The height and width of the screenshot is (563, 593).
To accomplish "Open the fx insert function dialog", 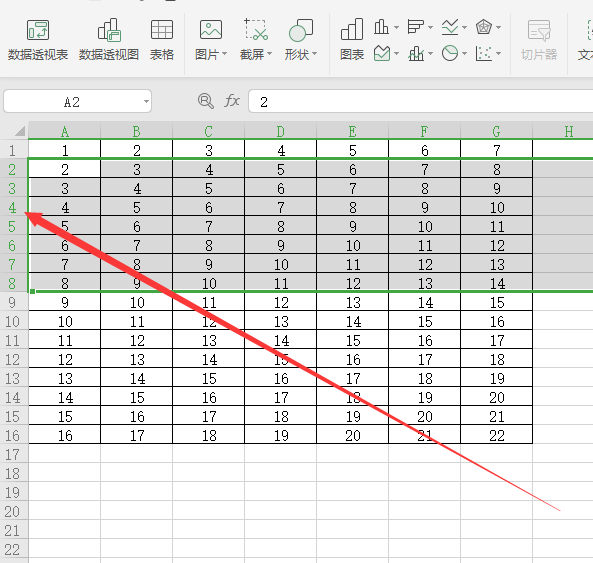I will (x=232, y=101).
